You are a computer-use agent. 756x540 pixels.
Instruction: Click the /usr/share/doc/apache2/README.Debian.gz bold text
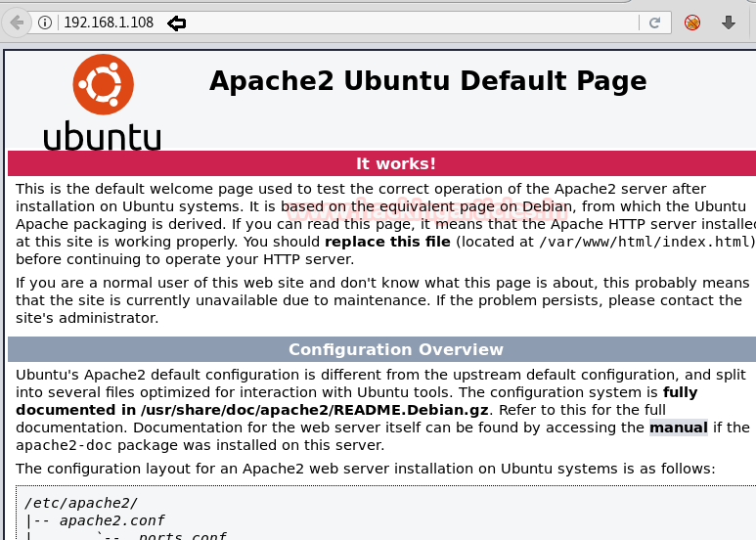click(x=314, y=410)
